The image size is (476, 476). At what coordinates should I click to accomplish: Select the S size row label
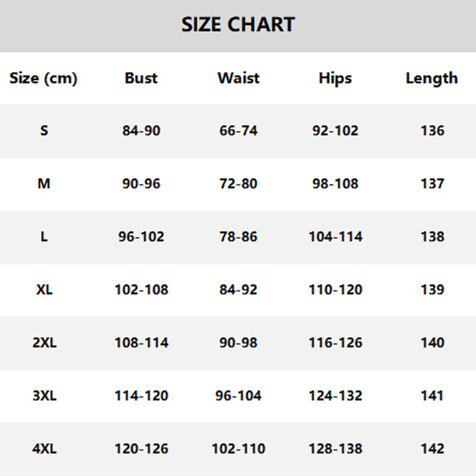44,130
